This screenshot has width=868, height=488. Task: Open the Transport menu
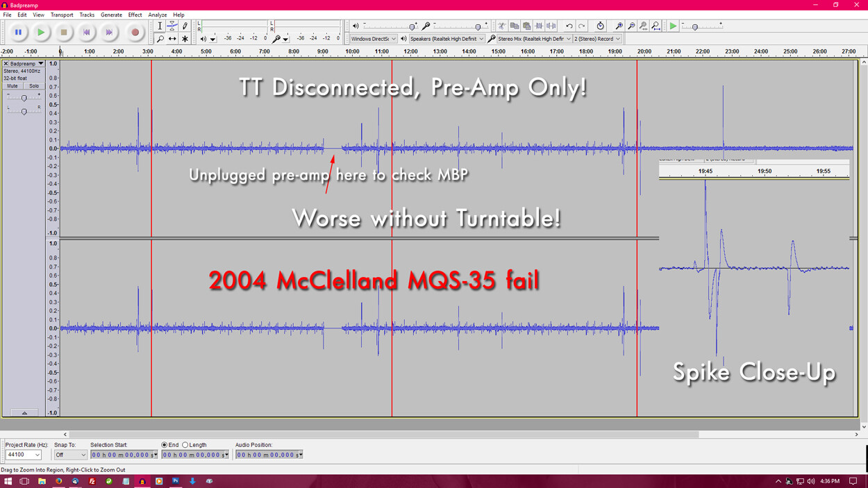(x=62, y=15)
